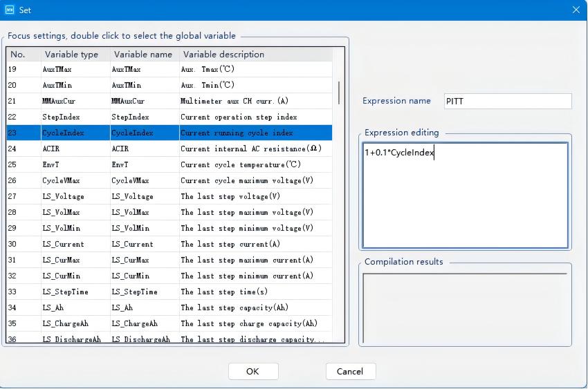Select 'Current internal AC resistance(Ω)' description
This screenshot has width=588, height=389.
[x=256, y=149]
